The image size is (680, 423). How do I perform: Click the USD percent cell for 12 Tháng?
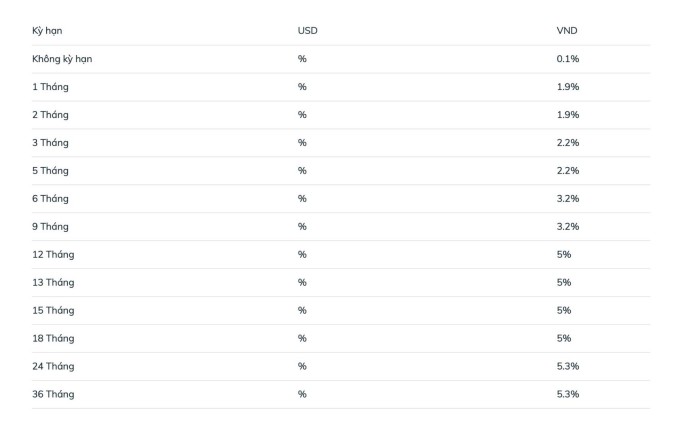click(x=302, y=255)
